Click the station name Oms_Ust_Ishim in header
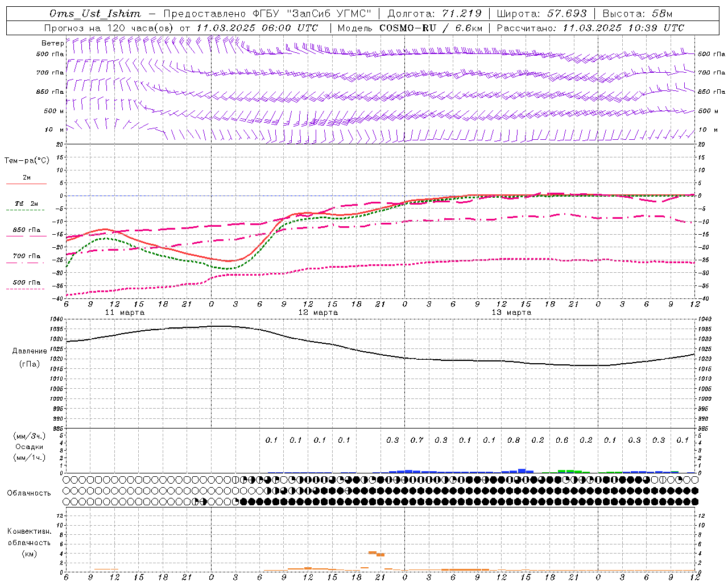Viewport: 728px width, 582px height. (x=95, y=14)
